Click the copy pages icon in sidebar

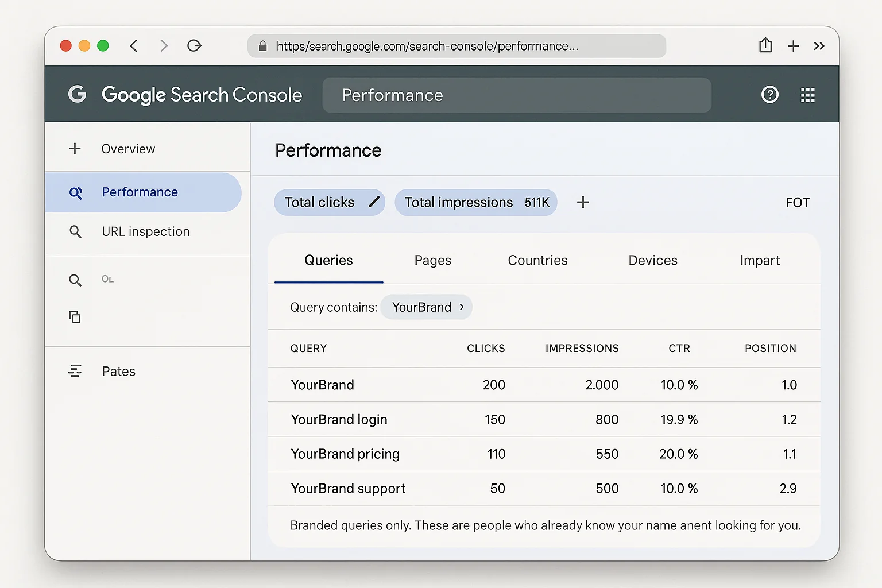pyautogui.click(x=75, y=317)
